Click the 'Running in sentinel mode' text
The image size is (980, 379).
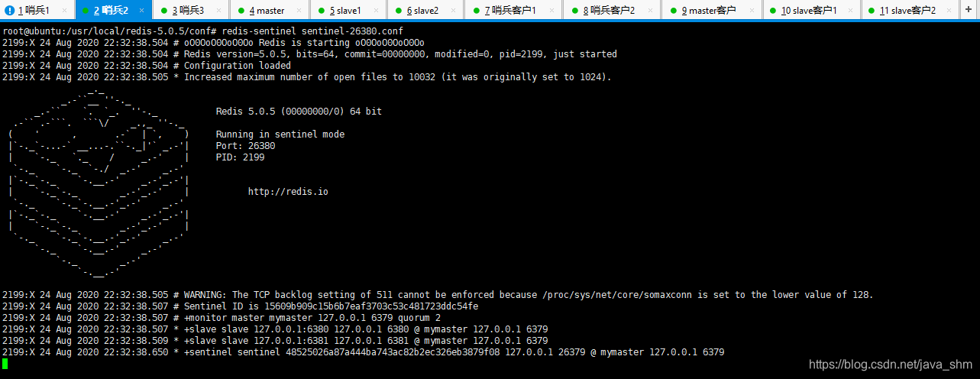[280, 134]
